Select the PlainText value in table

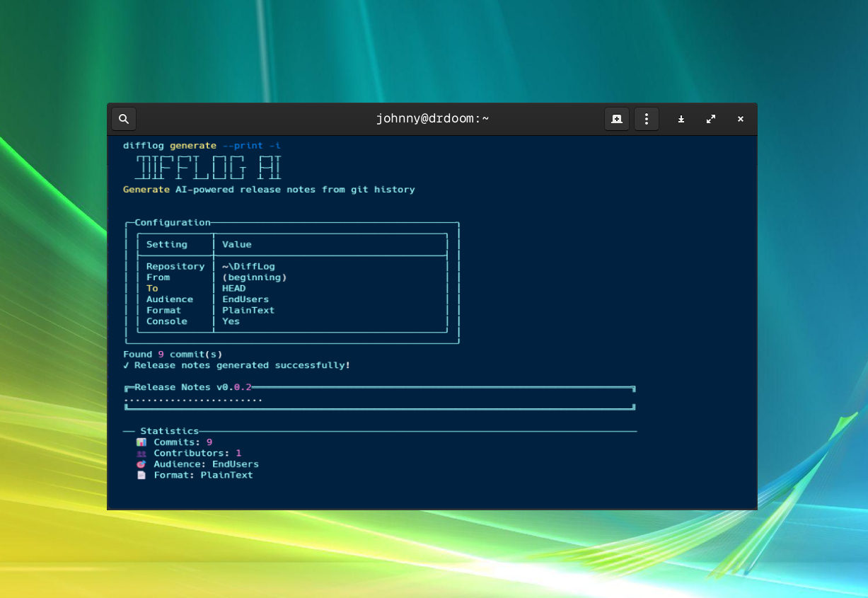pyautogui.click(x=248, y=310)
